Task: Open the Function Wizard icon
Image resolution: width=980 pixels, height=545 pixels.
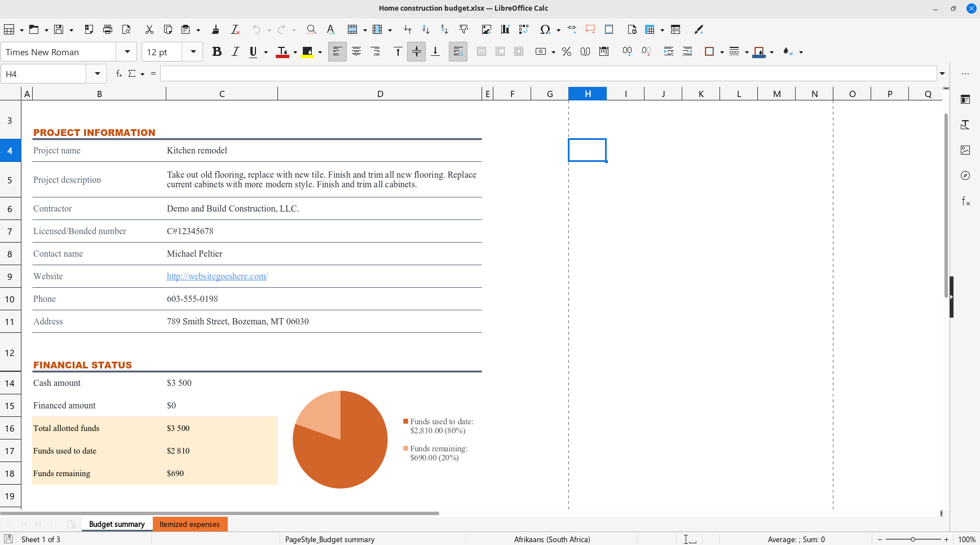Action: pos(118,73)
